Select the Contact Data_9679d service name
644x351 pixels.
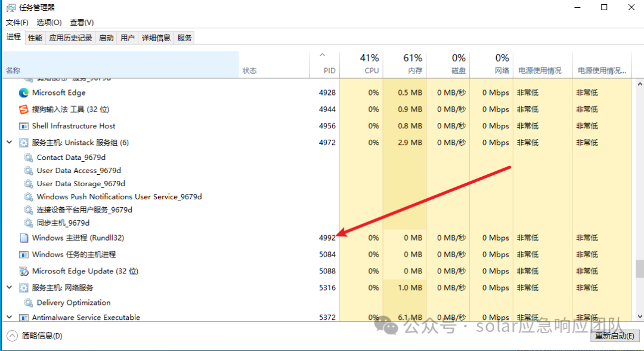71,158
